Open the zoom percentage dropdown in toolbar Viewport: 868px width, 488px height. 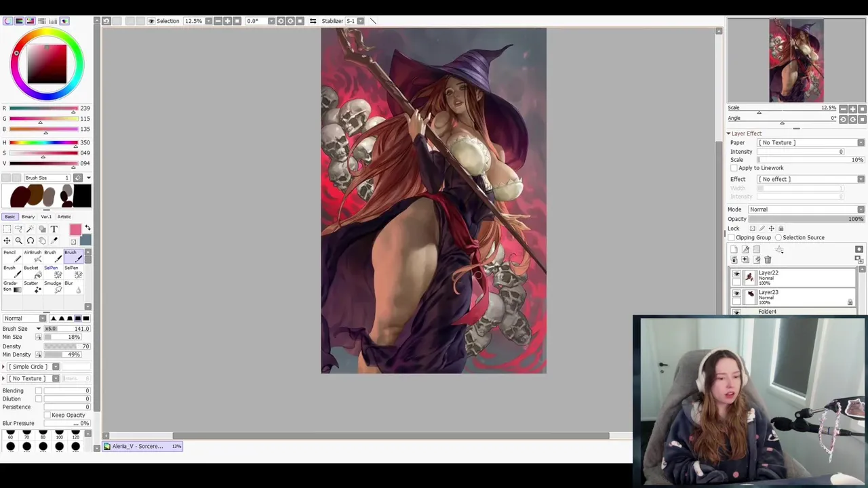click(208, 21)
